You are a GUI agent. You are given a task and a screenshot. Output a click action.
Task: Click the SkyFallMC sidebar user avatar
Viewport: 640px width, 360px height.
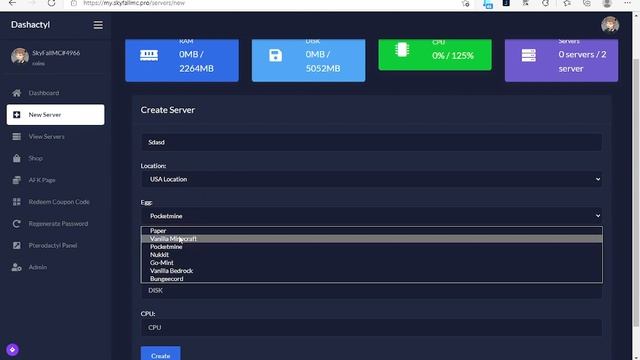tap(20, 56)
